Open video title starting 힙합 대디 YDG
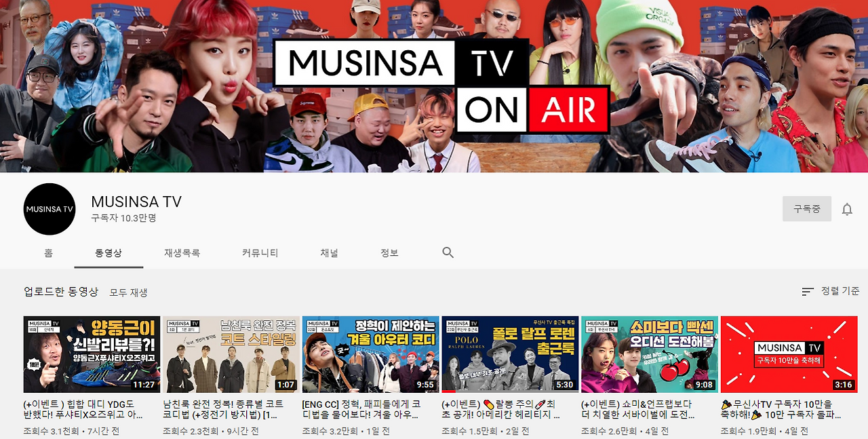This screenshot has height=439, width=868. 84,409
